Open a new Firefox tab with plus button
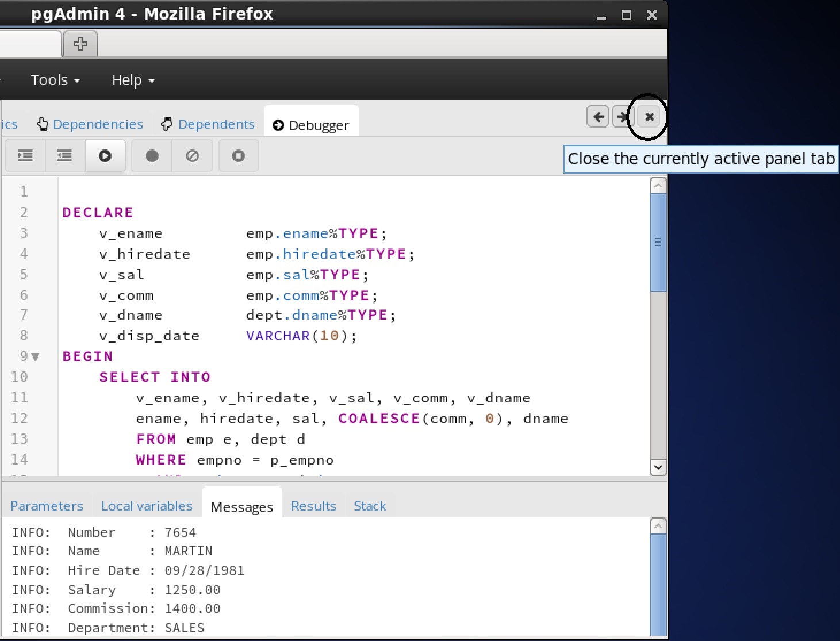This screenshot has width=840, height=641. click(x=80, y=44)
